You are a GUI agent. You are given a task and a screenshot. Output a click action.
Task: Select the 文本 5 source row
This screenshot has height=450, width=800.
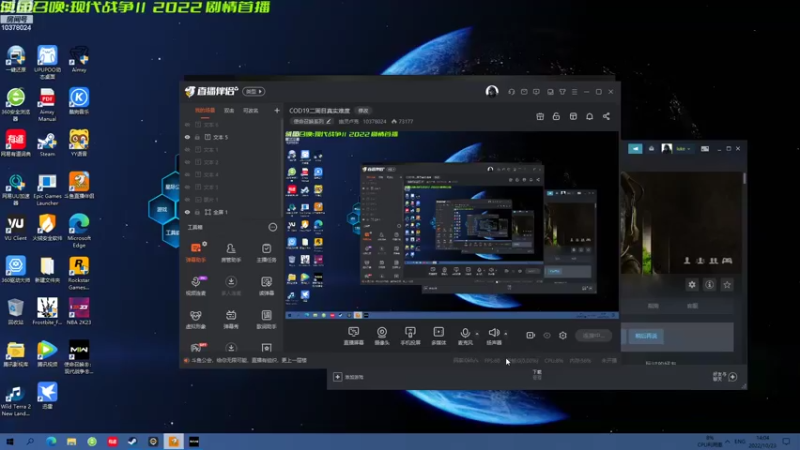(x=231, y=137)
